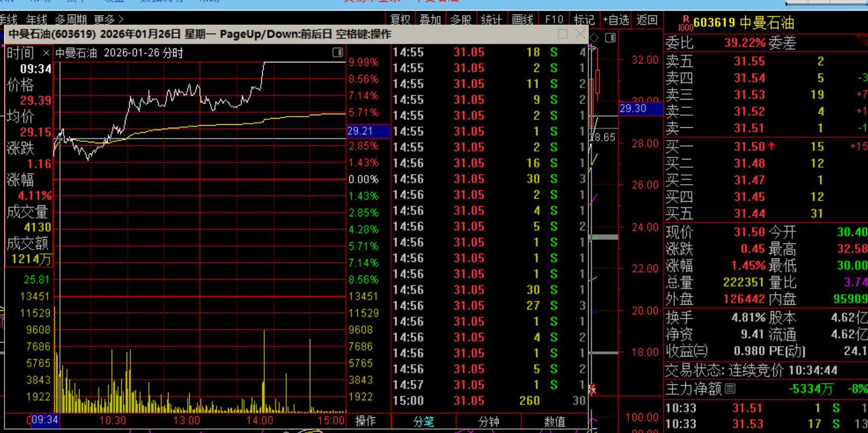The width and height of the screenshot is (868, 433).
Task: Click the R 1000 badge beside the stock code
Action: pos(685,23)
